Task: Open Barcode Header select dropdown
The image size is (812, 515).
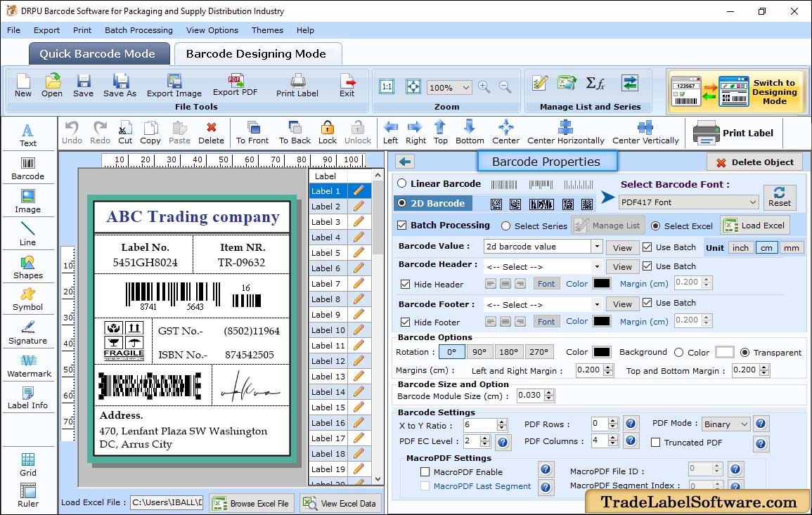Action: (597, 267)
